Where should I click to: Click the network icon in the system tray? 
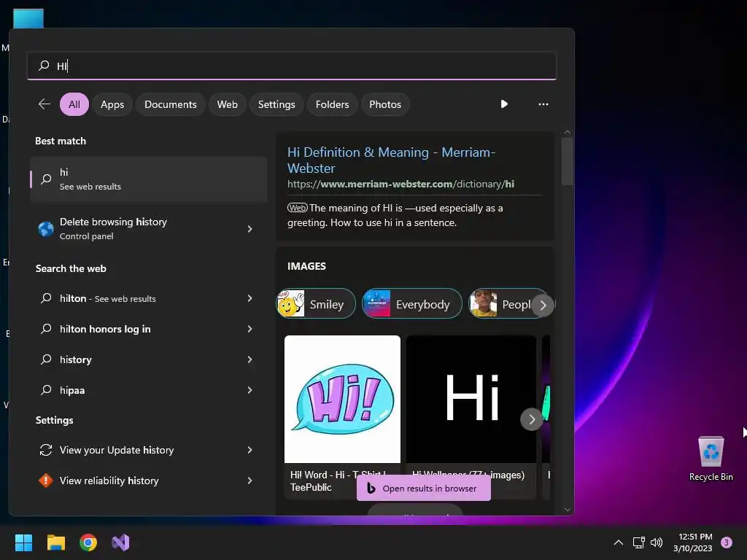pos(638,542)
